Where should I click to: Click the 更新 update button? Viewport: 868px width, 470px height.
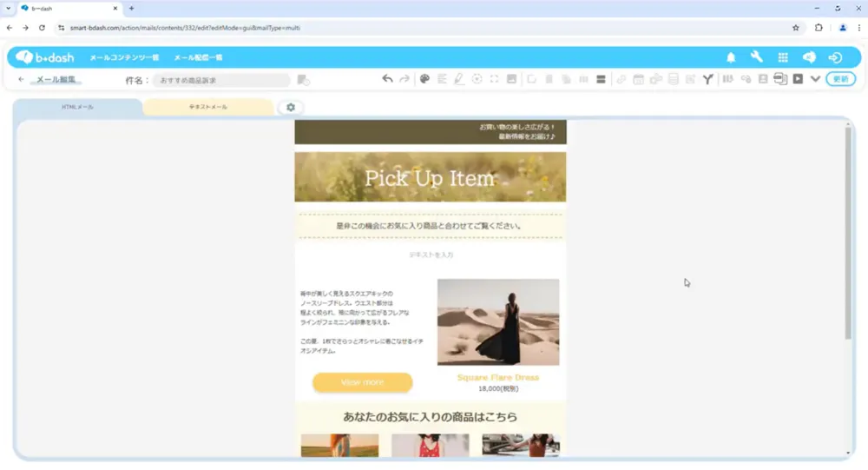tap(840, 79)
